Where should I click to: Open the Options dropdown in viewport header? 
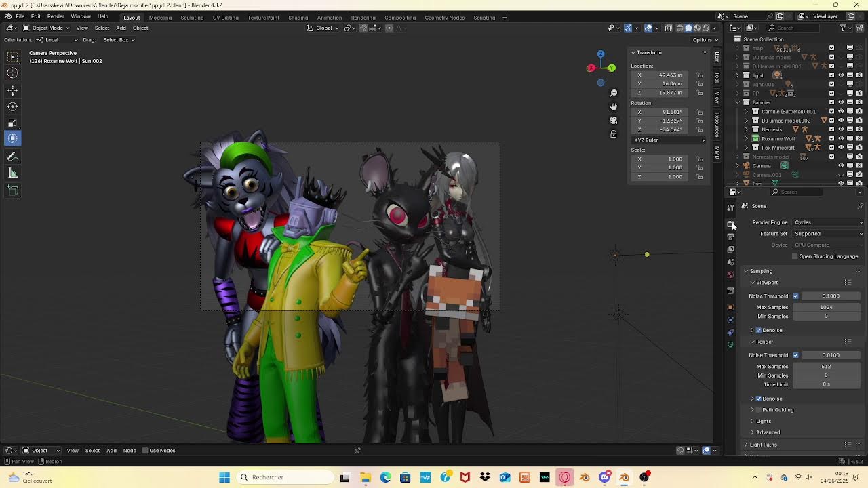pyautogui.click(x=705, y=40)
